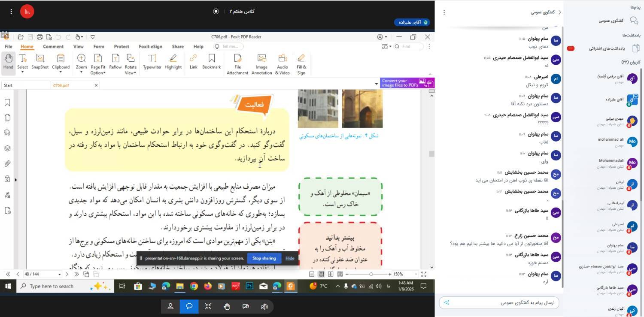The image size is (644, 317).
Task: Open the Zoom tool dropdown
Action: coord(81,72)
